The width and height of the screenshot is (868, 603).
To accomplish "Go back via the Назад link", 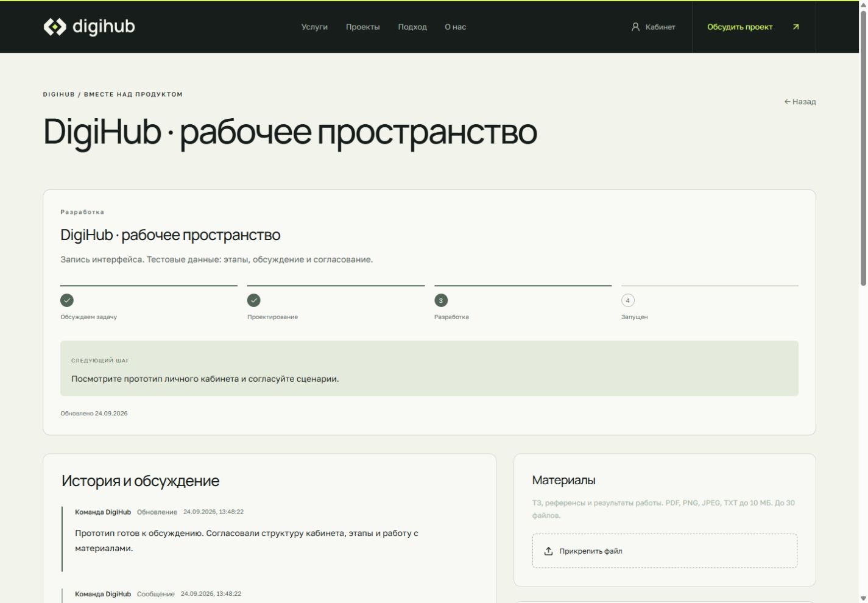I will coord(800,102).
